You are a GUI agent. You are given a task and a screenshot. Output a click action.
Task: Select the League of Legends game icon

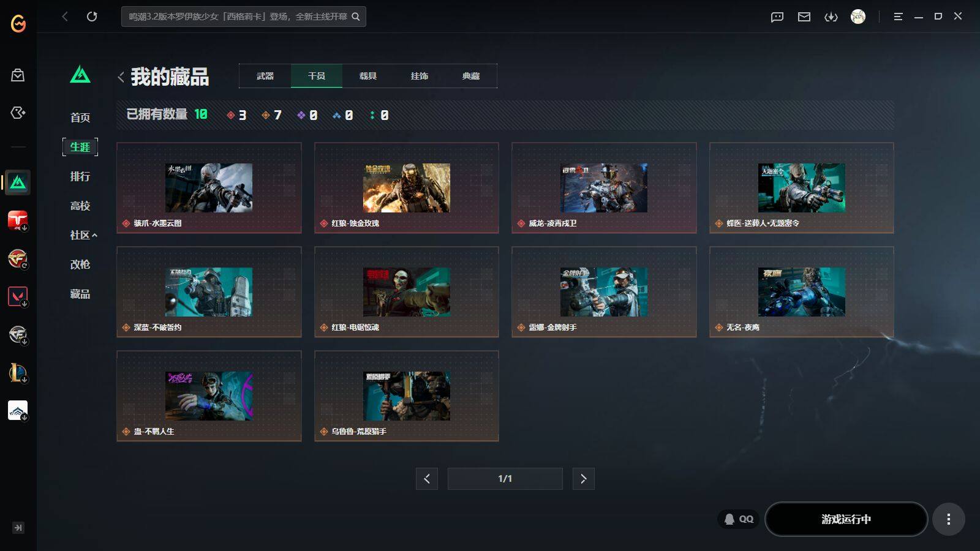tap(18, 373)
